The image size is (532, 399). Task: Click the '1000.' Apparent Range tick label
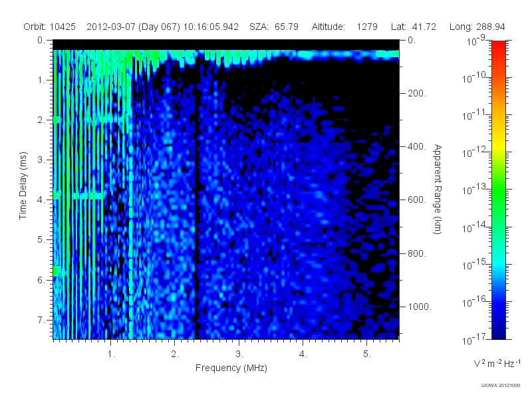tap(420, 307)
